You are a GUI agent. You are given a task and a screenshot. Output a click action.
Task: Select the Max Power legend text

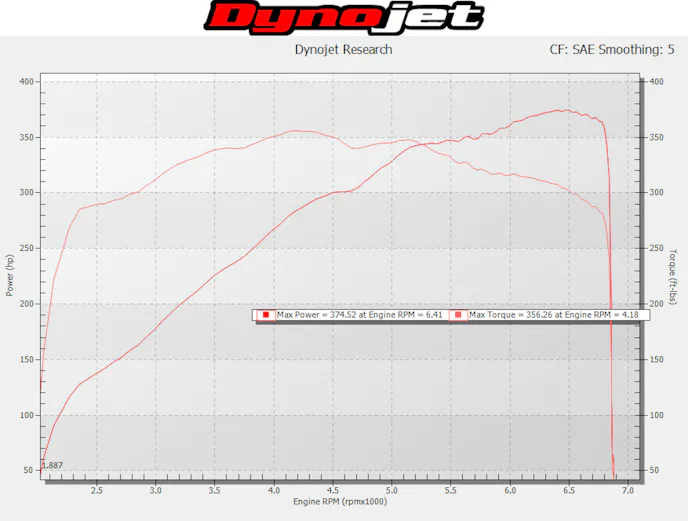[x=360, y=315]
